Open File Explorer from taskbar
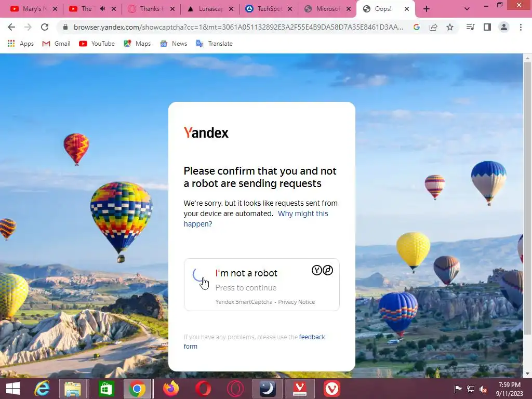 click(73, 389)
